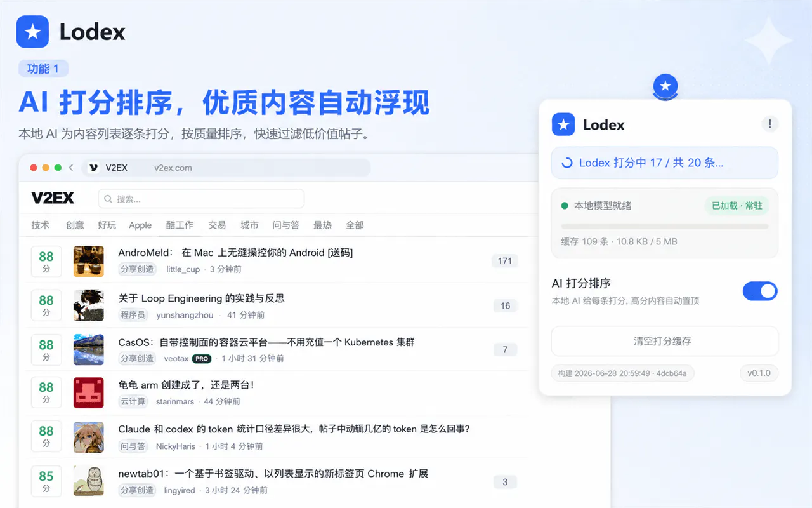The height and width of the screenshot is (508, 812).
Task: Open the 龟龟 arm 创建成了 post
Action: [186, 385]
